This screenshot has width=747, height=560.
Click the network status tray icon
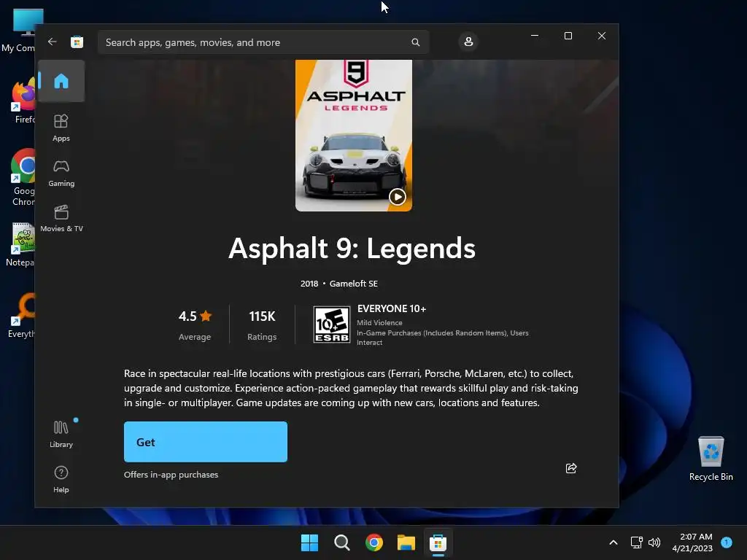click(x=636, y=542)
